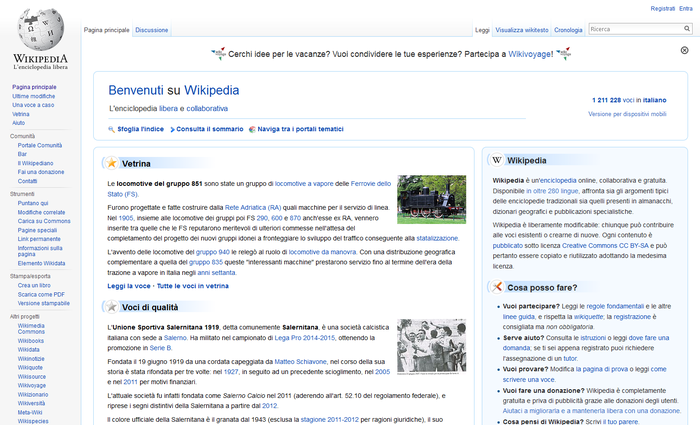Open the Aiuto sidebar link
Viewport: 700px width, 425px height.
point(18,123)
